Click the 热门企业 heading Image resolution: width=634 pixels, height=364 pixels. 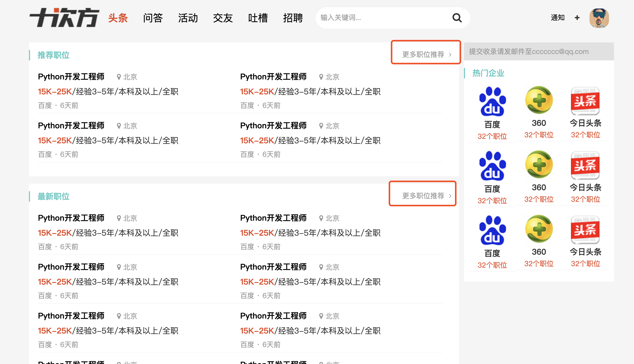click(488, 73)
